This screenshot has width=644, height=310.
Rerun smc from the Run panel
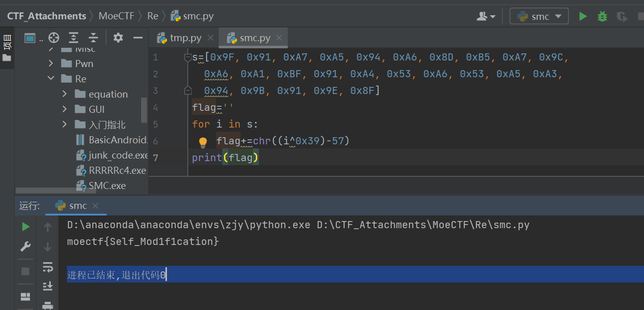(25, 227)
